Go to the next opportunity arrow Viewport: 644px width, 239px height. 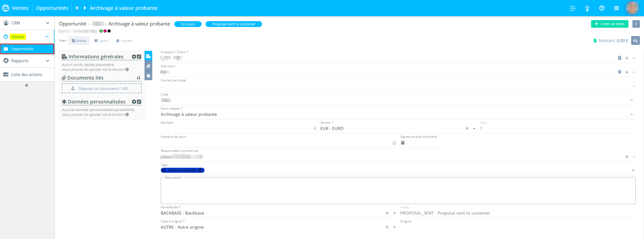click(x=85, y=8)
